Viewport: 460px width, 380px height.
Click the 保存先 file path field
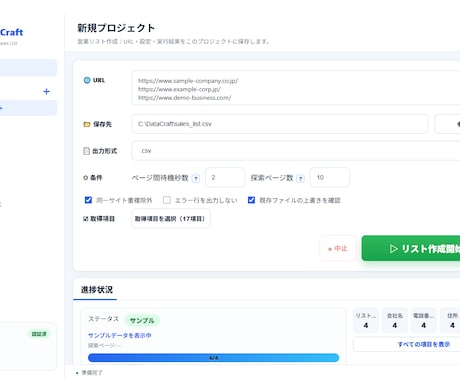point(280,124)
